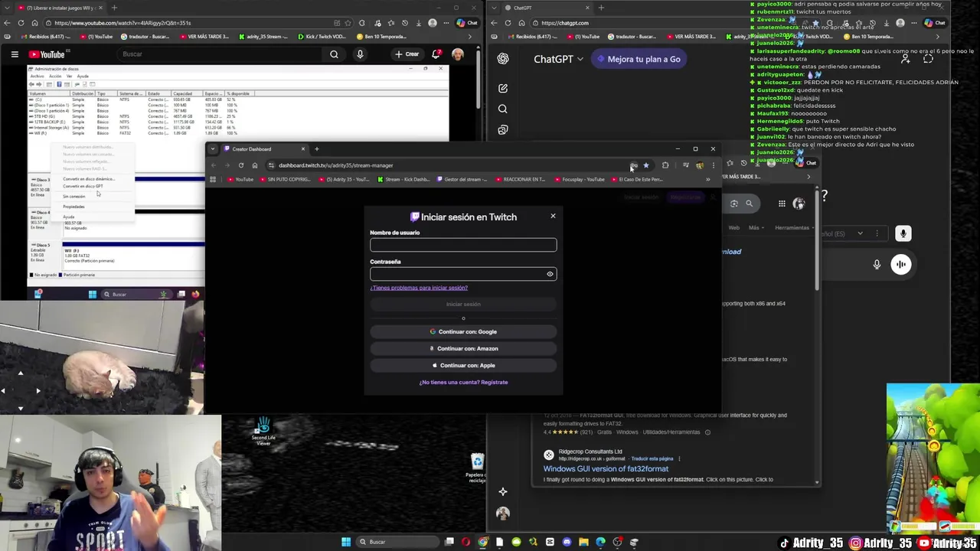Select 'Propiedades' in disk context menu
Viewport: 980px width, 551px height.
(x=73, y=207)
